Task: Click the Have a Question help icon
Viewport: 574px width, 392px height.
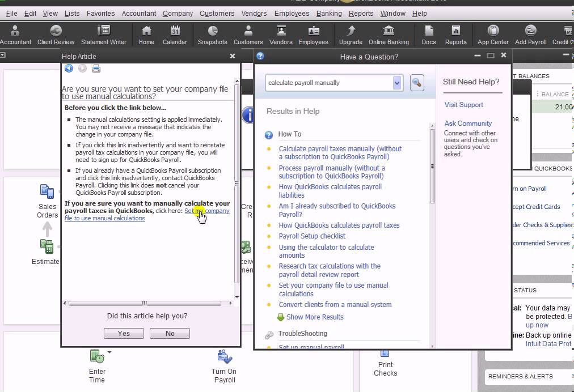Action: pos(260,56)
